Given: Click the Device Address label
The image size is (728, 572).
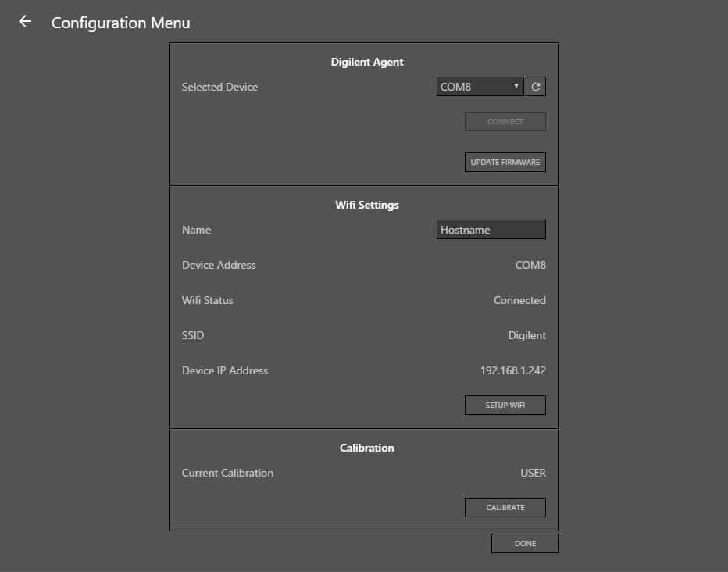Looking at the screenshot, I should (x=219, y=265).
